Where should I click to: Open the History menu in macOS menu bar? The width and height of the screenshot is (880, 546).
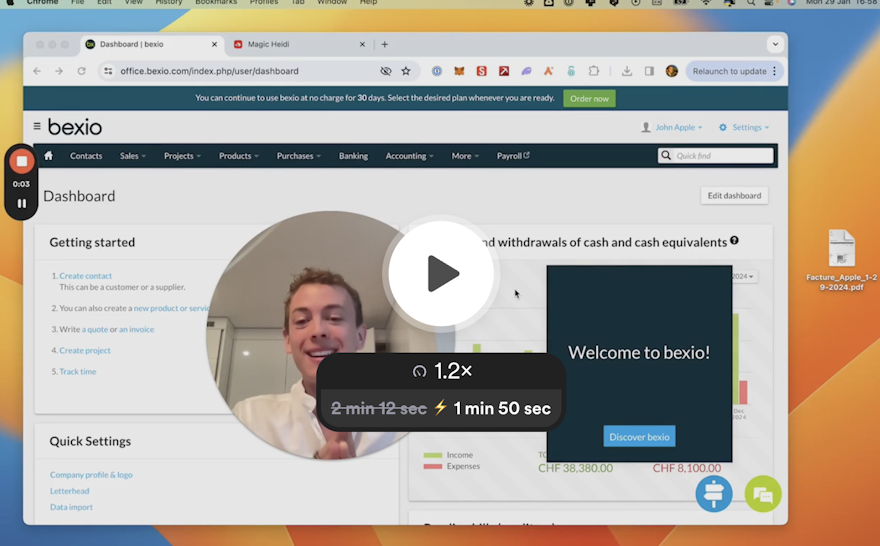(169, 2)
